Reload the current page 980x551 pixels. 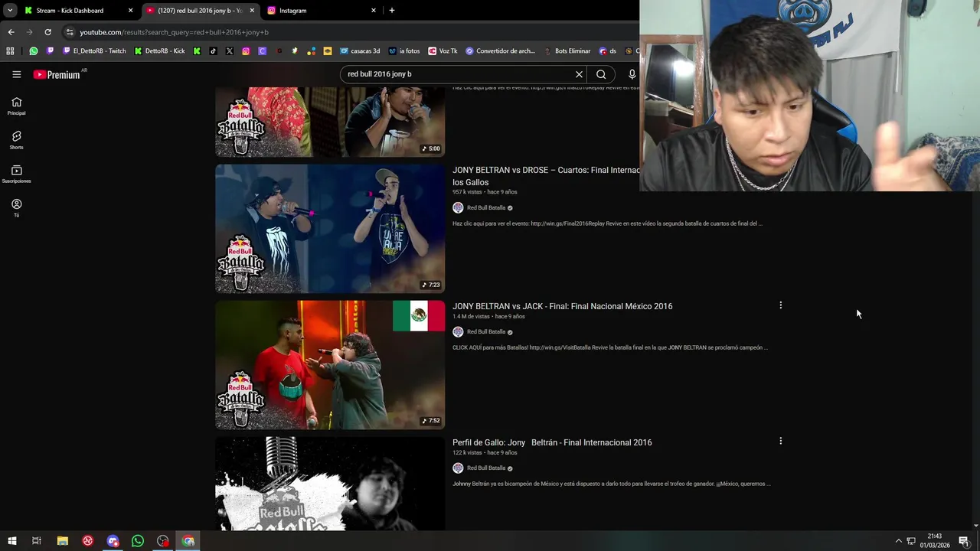(x=47, y=32)
